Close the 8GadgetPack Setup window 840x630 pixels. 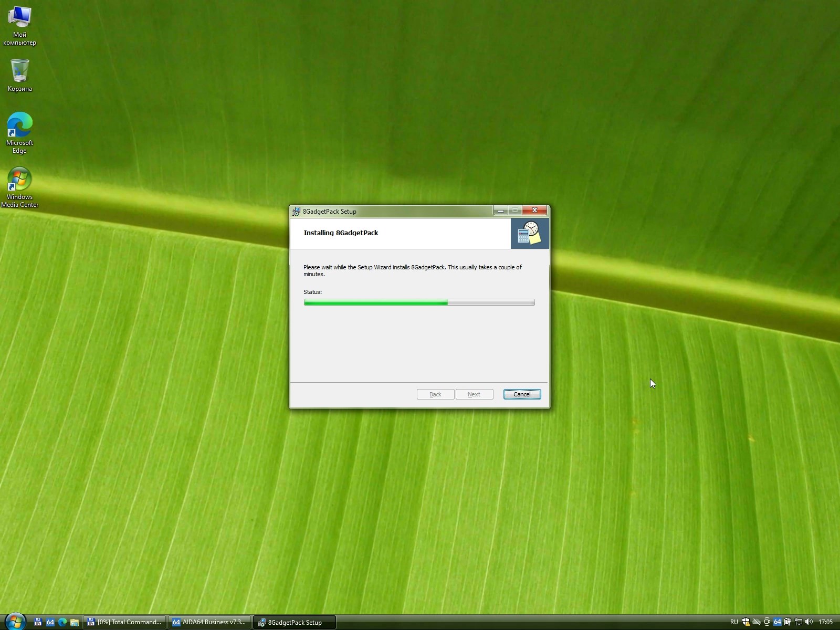coord(535,211)
